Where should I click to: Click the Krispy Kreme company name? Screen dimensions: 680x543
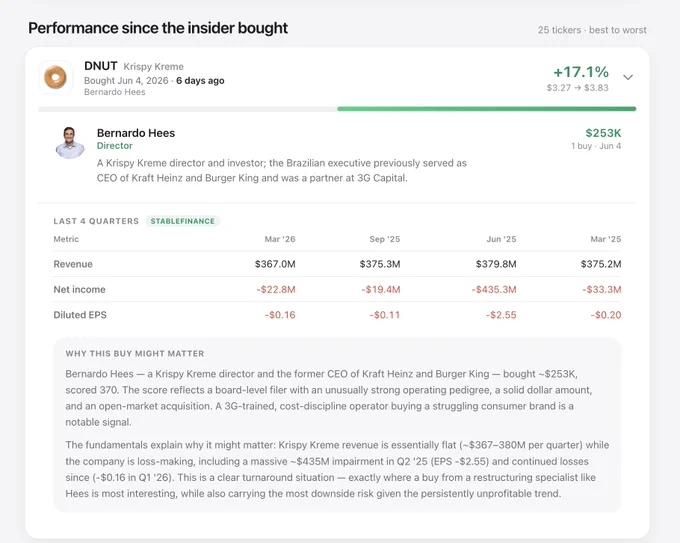coord(154,67)
